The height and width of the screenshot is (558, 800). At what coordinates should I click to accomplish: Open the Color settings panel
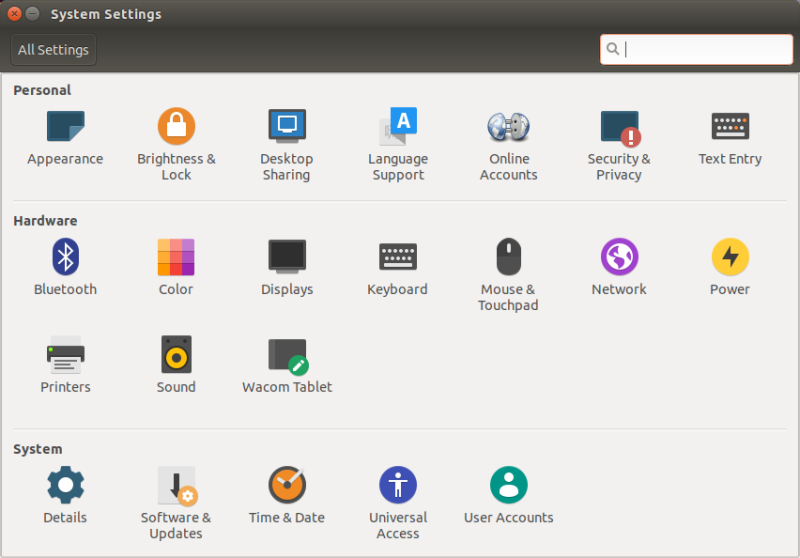tap(176, 258)
